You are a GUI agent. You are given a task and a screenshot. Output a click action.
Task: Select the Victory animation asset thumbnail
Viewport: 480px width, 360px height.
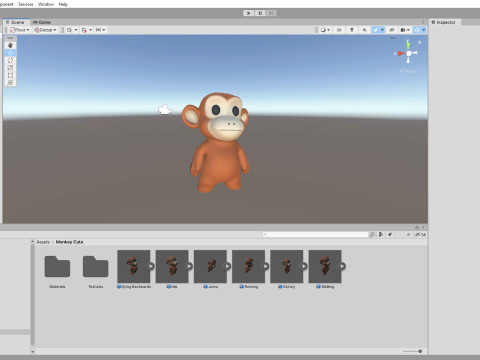287,266
